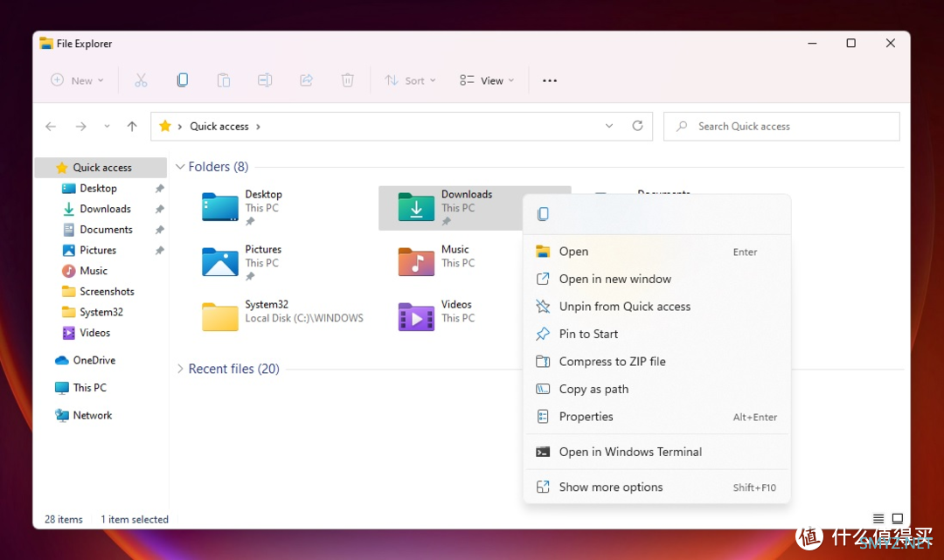The image size is (944, 560).
Task: Click the Paste clipboard icon in toolbar
Action: [x=224, y=80]
